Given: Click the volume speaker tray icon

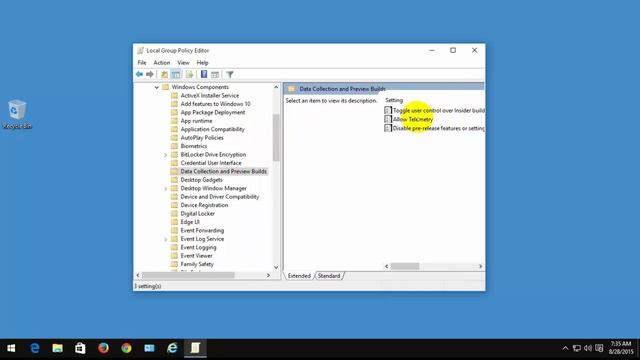Looking at the screenshot, I should coord(588,348).
